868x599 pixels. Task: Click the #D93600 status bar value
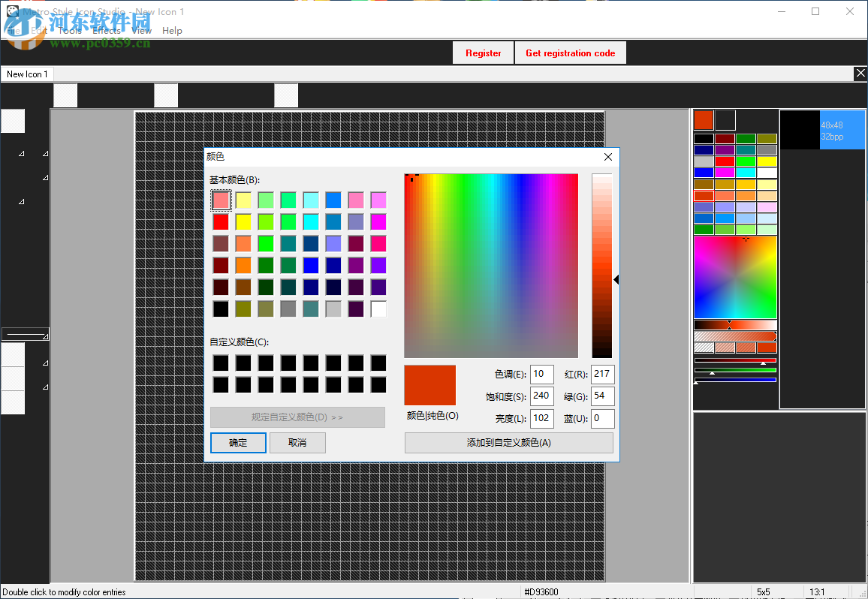tap(541, 591)
